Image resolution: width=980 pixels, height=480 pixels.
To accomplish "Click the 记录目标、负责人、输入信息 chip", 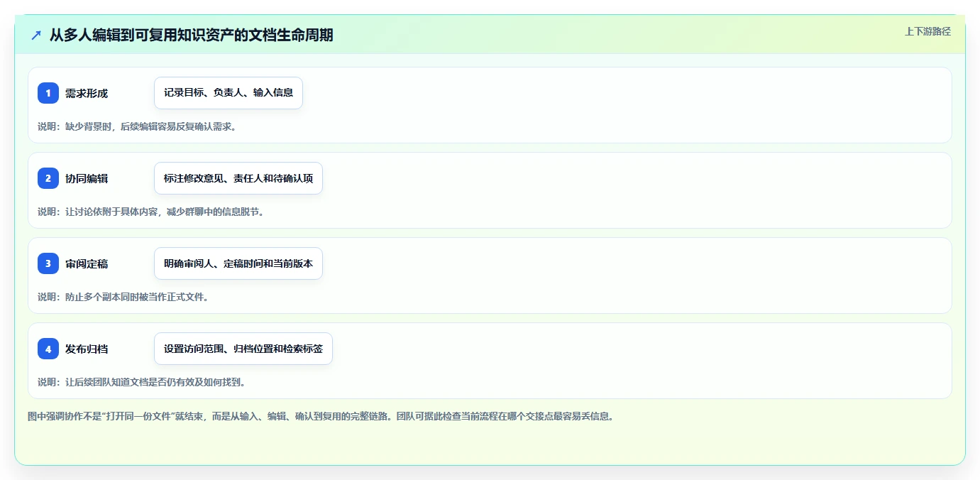I will point(229,93).
